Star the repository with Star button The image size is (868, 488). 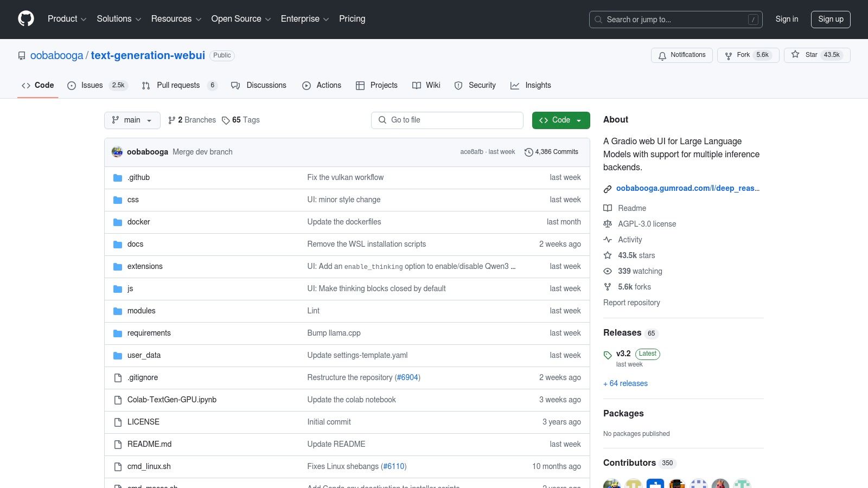coord(817,55)
